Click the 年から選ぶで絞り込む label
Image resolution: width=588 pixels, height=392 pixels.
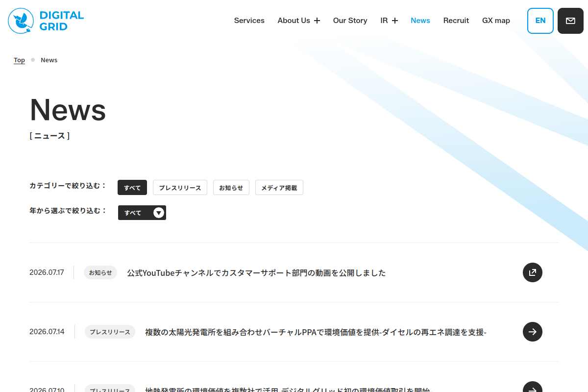[68, 211]
